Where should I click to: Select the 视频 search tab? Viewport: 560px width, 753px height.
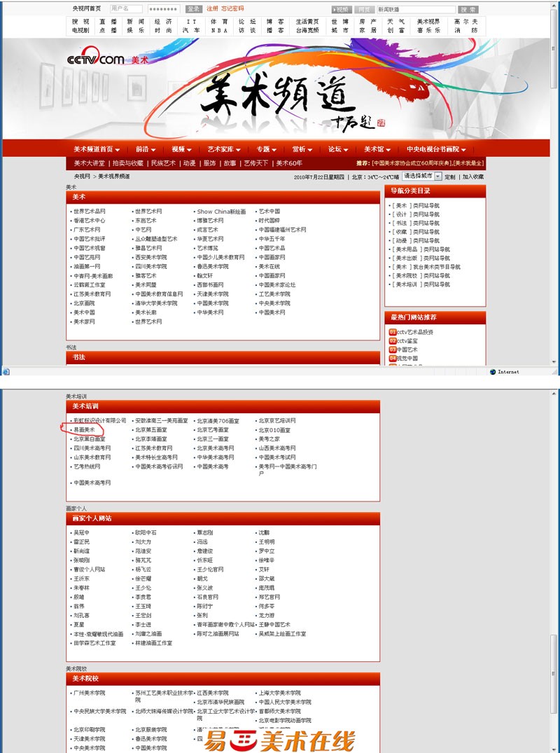click(x=342, y=10)
